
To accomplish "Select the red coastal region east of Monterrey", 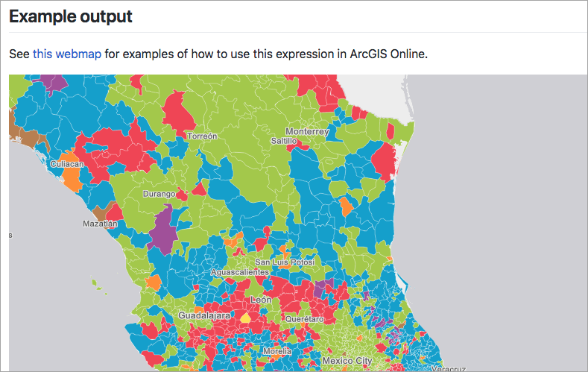I will [x=385, y=159].
